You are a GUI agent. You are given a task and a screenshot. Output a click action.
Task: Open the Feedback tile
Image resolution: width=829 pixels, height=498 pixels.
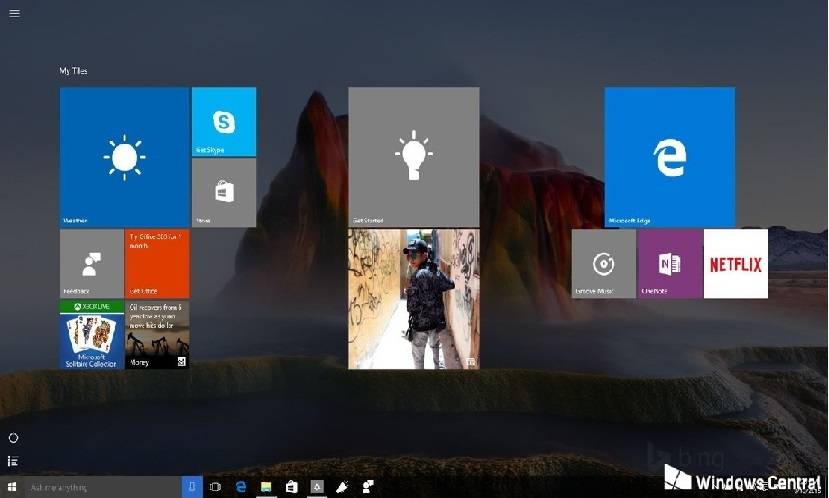pos(91,263)
